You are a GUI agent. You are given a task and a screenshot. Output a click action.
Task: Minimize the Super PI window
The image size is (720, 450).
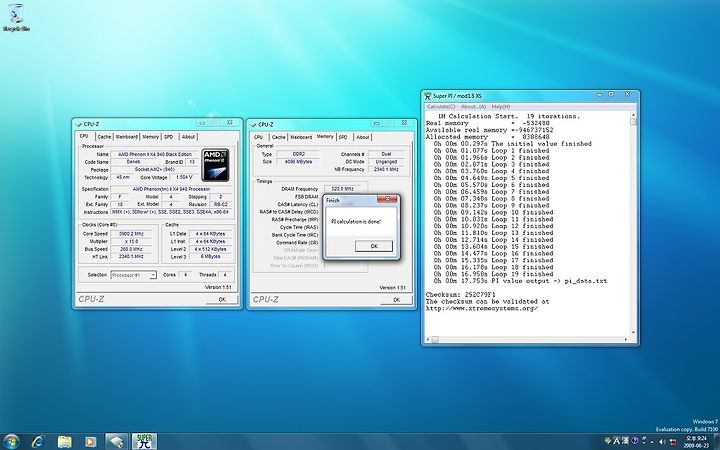click(600, 94)
